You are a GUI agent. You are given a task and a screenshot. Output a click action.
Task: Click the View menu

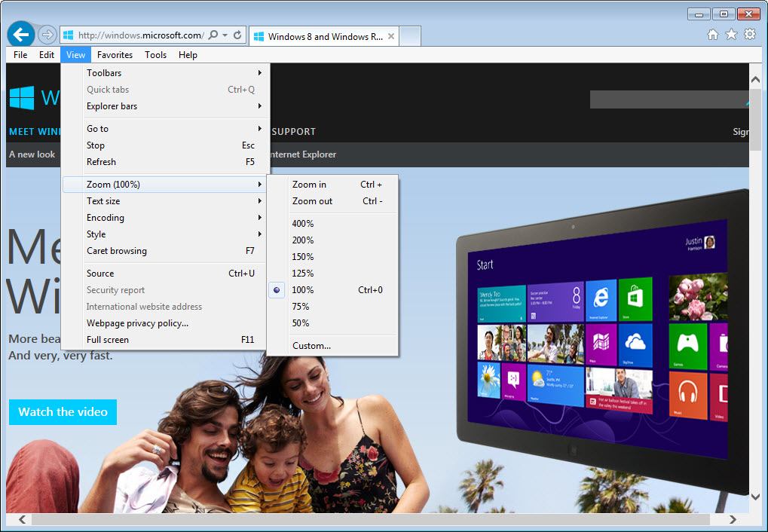point(76,55)
